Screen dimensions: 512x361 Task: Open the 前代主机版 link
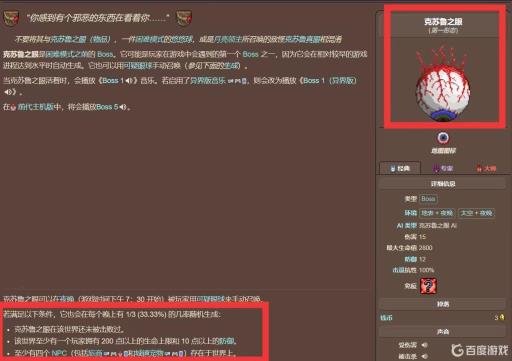(35, 107)
